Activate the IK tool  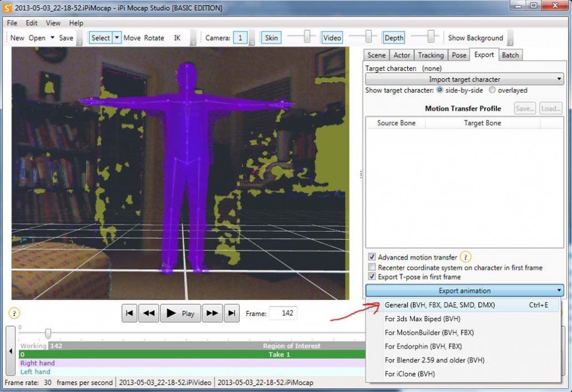(x=177, y=38)
